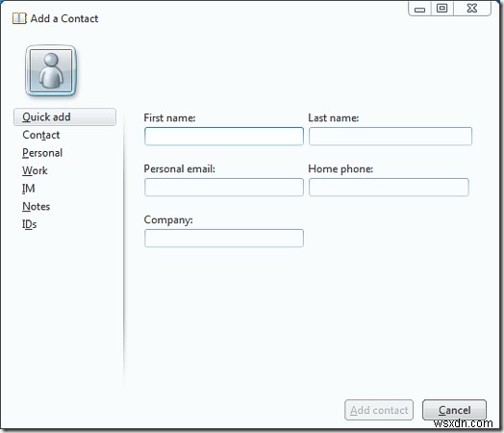Click the 'Company:' label
Screen dimensions: 504x433
pyautogui.click(x=168, y=220)
